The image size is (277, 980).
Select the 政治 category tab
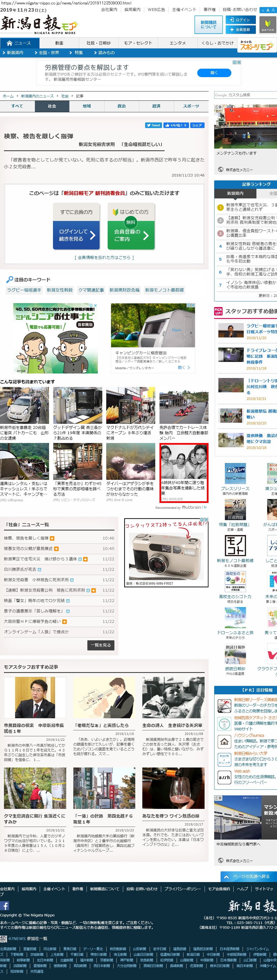121,106
